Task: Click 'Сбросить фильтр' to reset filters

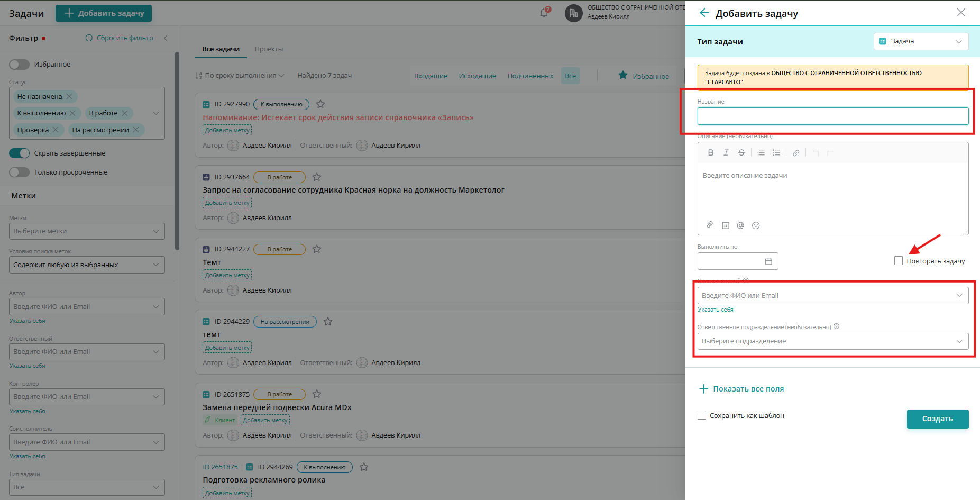Action: pyautogui.click(x=120, y=38)
